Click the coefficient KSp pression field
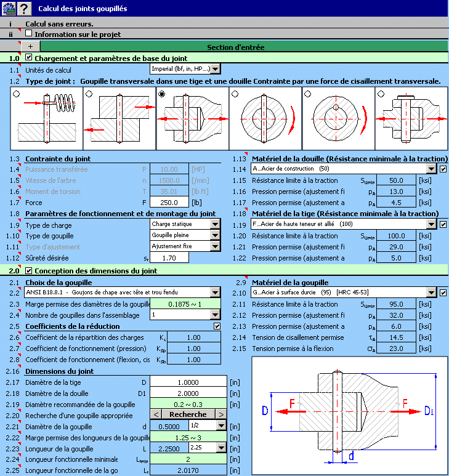 click(x=193, y=349)
